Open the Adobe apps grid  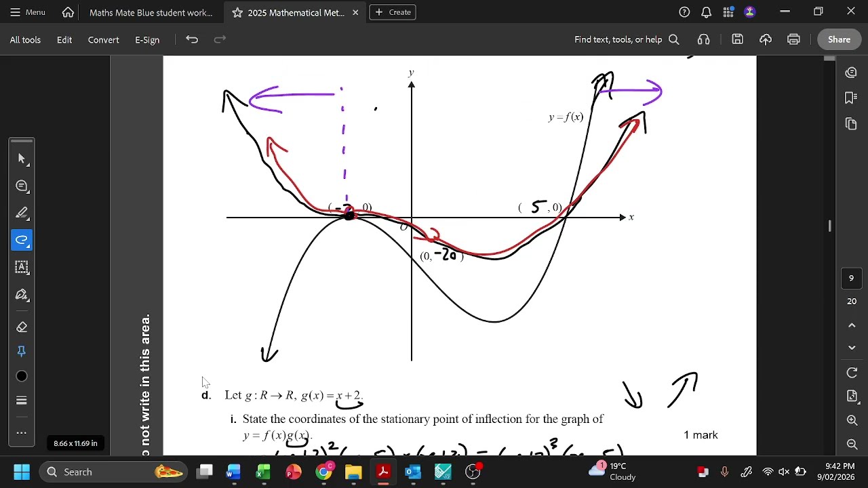click(728, 12)
